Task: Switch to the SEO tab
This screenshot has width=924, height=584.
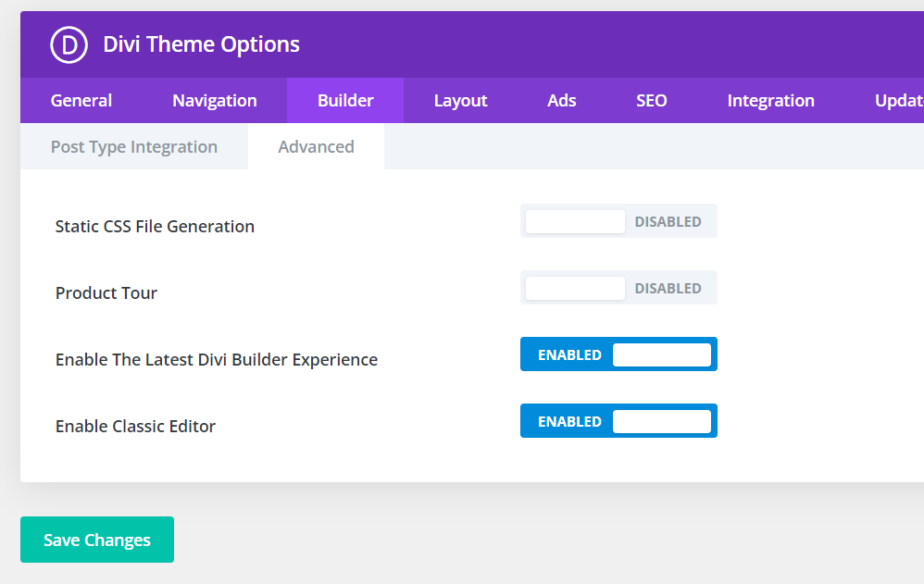Action: click(652, 101)
